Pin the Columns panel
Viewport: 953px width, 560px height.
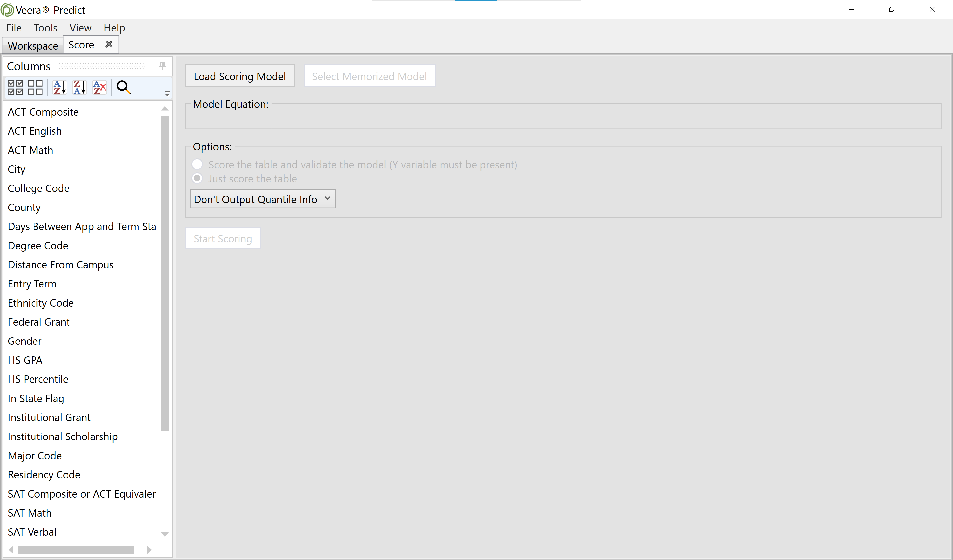pos(162,66)
